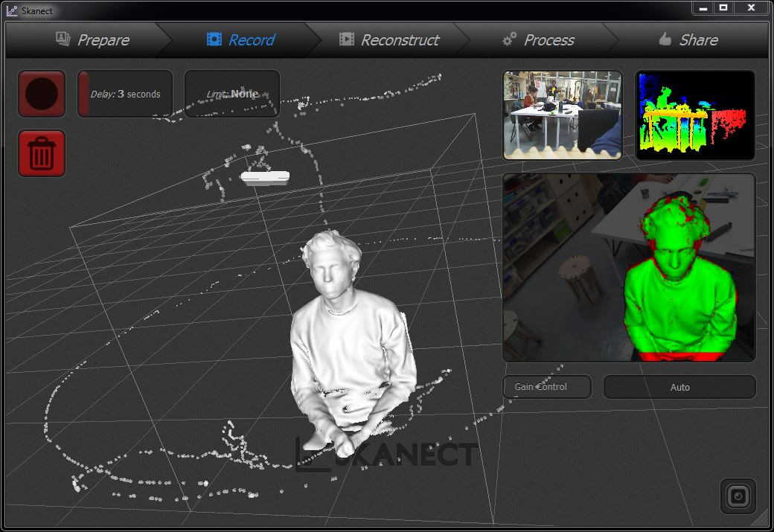
Task: Open the Process tab
Action: tap(538, 40)
